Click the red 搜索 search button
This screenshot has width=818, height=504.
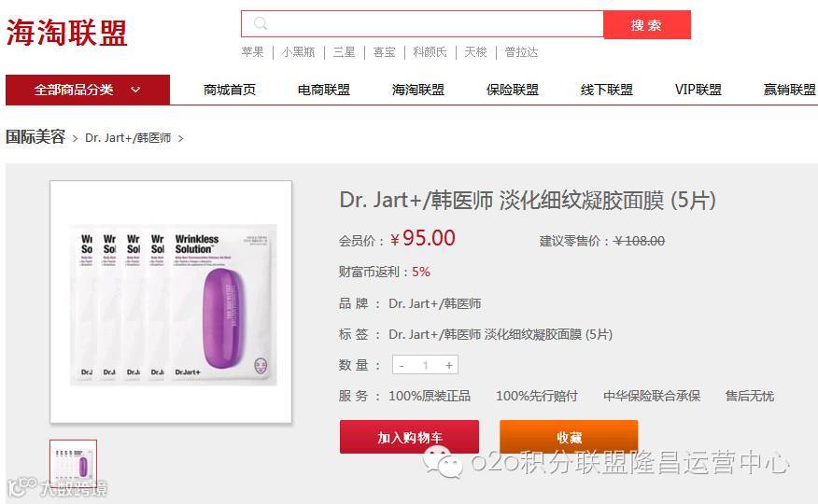click(x=647, y=24)
